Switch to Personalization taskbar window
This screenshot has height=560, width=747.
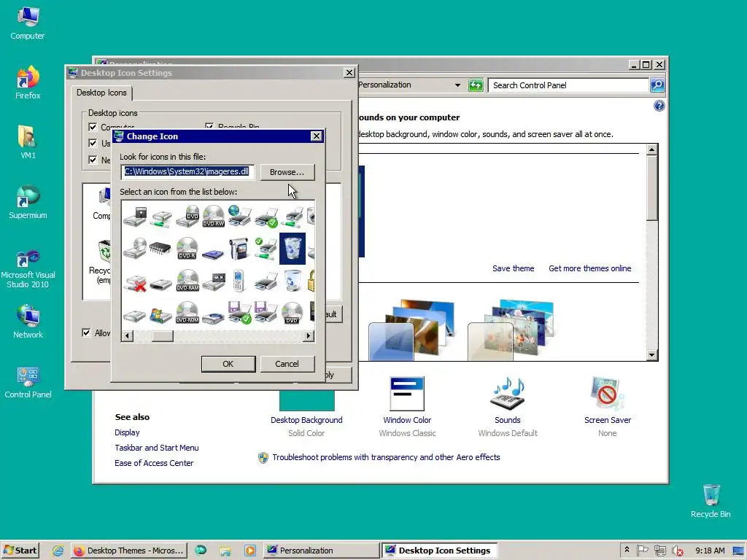(x=322, y=551)
